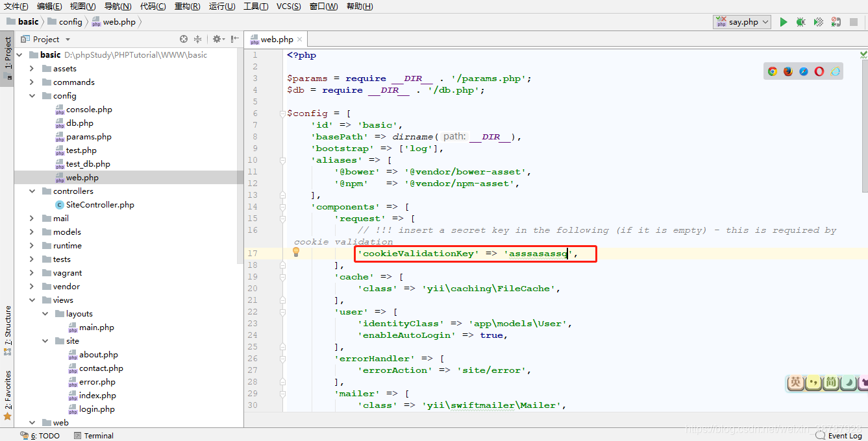Toggle the 2: Favorites side tab

[7, 395]
